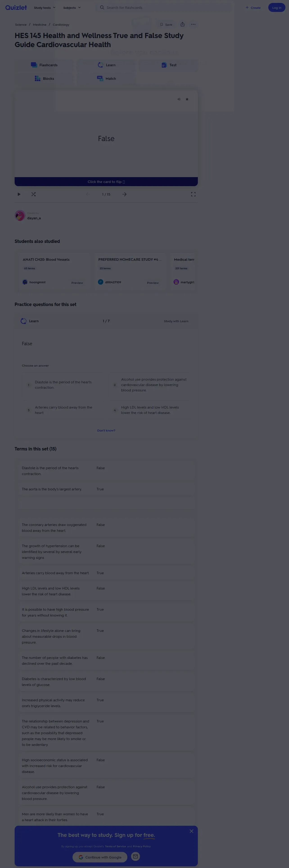289x868 pixels.
Task: Go to the next flashcard
Action: point(124,194)
